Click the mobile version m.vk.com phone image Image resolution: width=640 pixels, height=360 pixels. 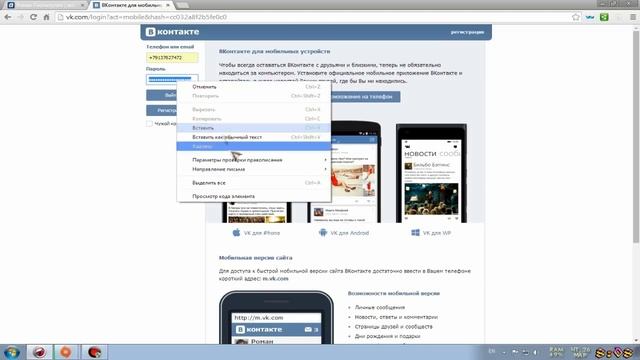point(276,318)
